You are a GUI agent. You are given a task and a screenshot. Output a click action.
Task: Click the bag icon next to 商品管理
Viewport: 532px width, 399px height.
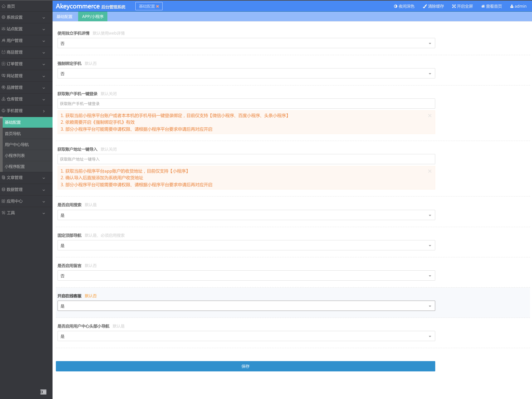4,52
